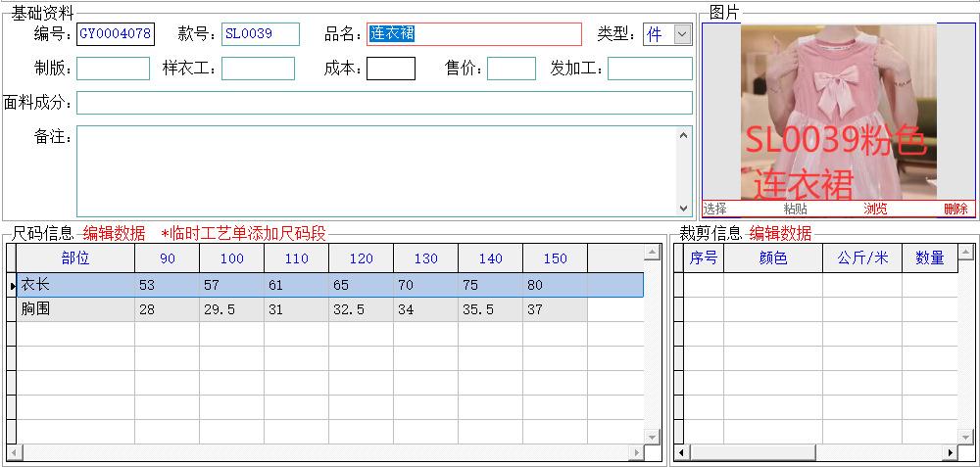This screenshot has width=980, height=467.
Task: Click 选择 under the picture
Action: pyautogui.click(x=715, y=210)
